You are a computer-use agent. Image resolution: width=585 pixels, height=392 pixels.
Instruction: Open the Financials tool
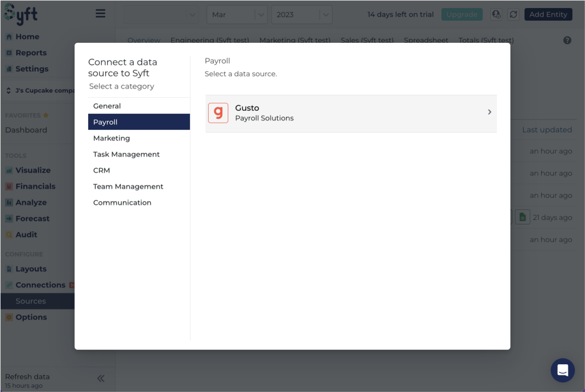click(x=35, y=186)
